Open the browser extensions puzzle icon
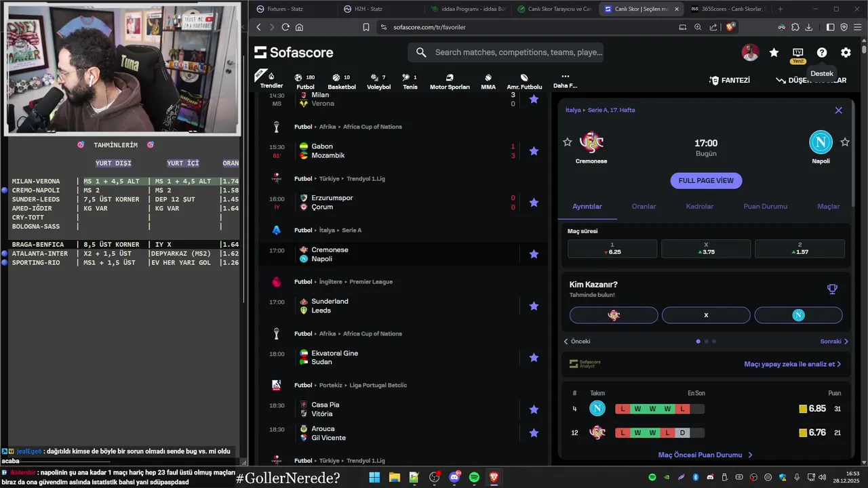Image resolution: width=868 pixels, height=488 pixels. point(795,27)
